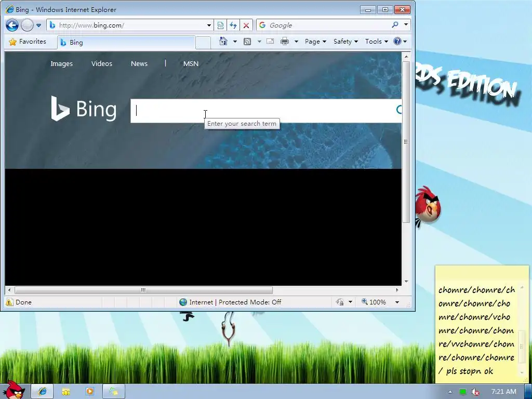Screen dimensions: 532x399
Task: Open the Page menu
Action: 315,42
